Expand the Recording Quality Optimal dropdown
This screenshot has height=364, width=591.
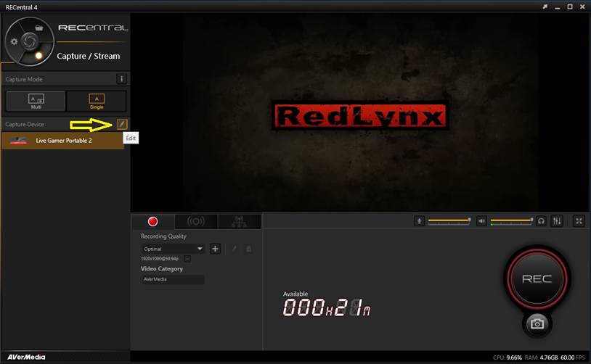coord(173,249)
